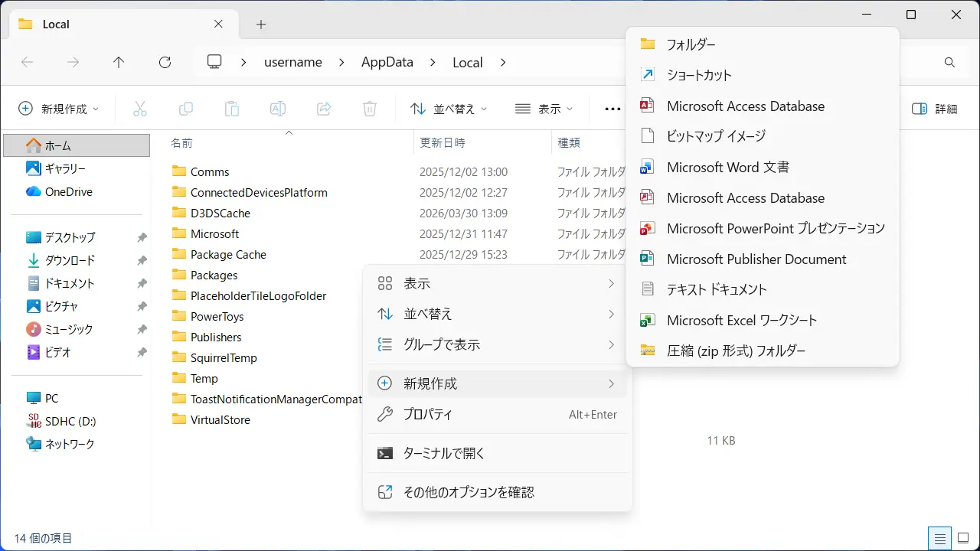Switch to details list view at bottom-right
Viewport: 980px width, 551px height.
tap(939, 538)
